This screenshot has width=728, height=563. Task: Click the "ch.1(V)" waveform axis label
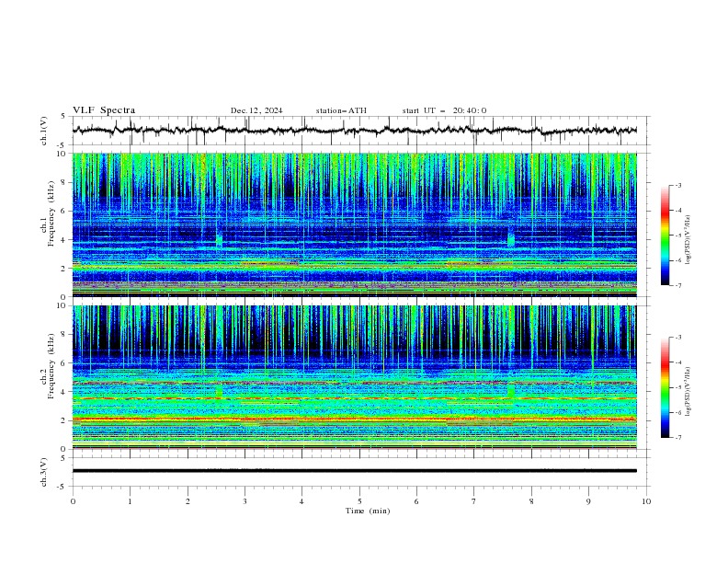coord(44,131)
